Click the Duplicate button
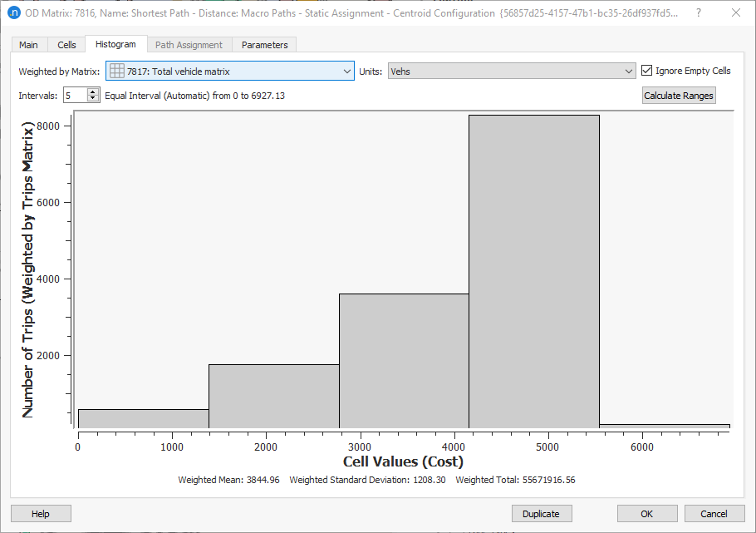The image size is (756, 533). (542, 514)
